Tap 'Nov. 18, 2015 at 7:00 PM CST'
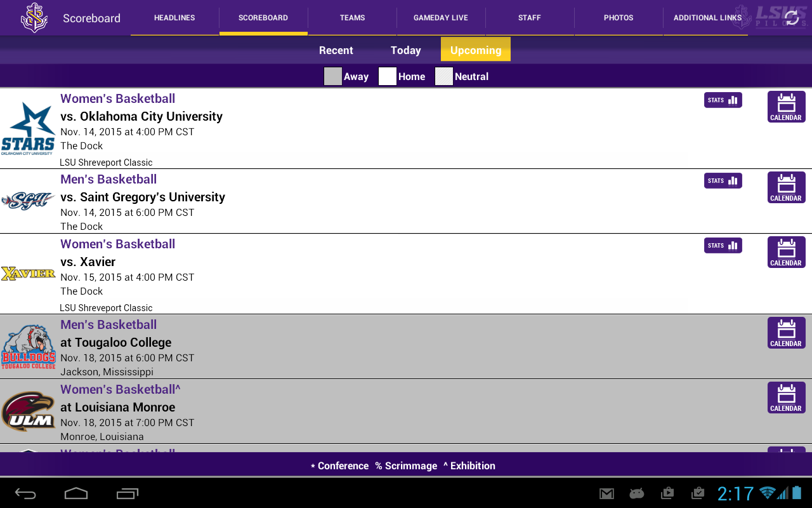 [x=128, y=423]
